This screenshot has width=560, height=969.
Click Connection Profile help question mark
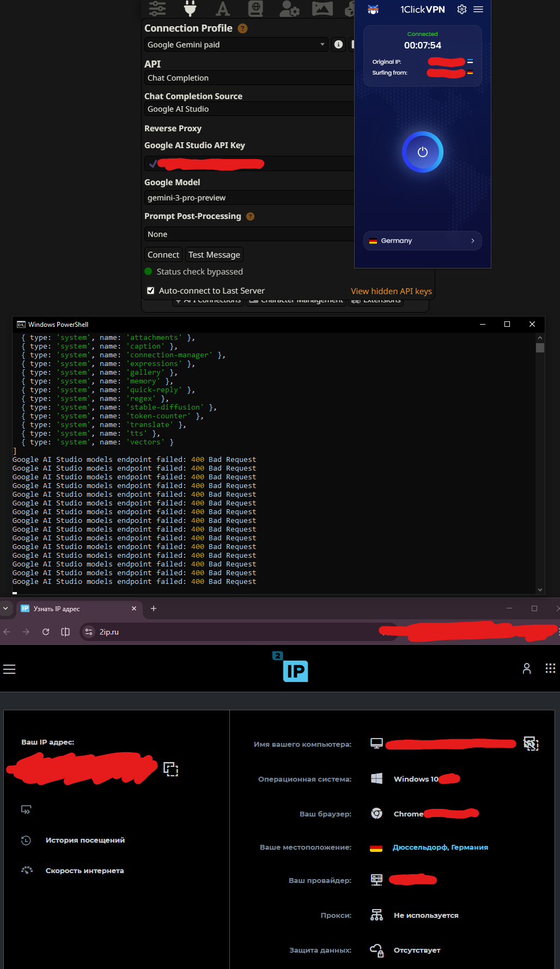click(243, 28)
